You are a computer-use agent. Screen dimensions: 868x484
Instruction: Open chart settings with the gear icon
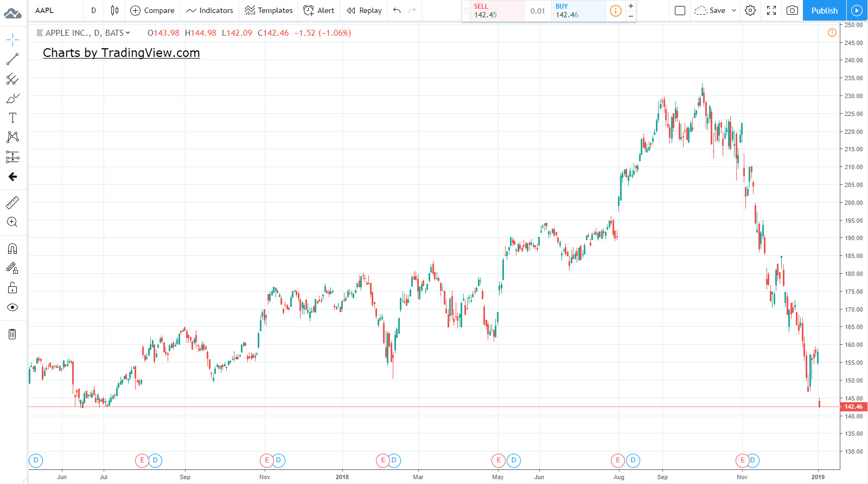750,10
